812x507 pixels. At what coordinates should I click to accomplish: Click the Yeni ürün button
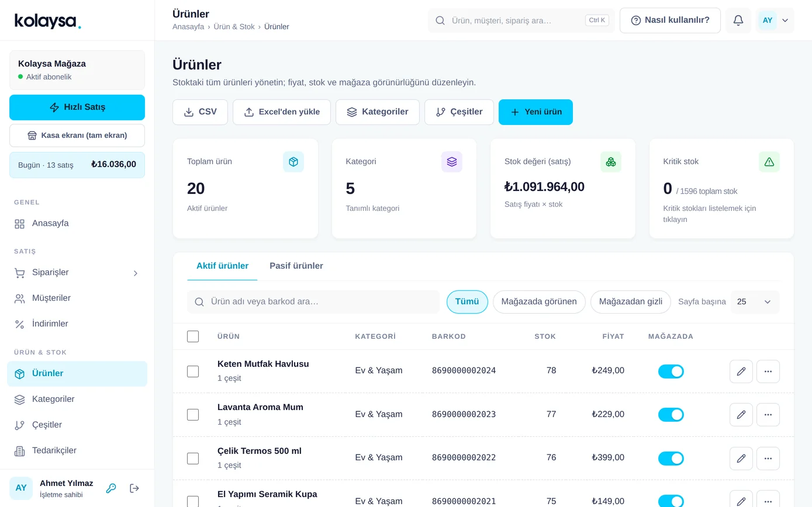[x=535, y=112]
